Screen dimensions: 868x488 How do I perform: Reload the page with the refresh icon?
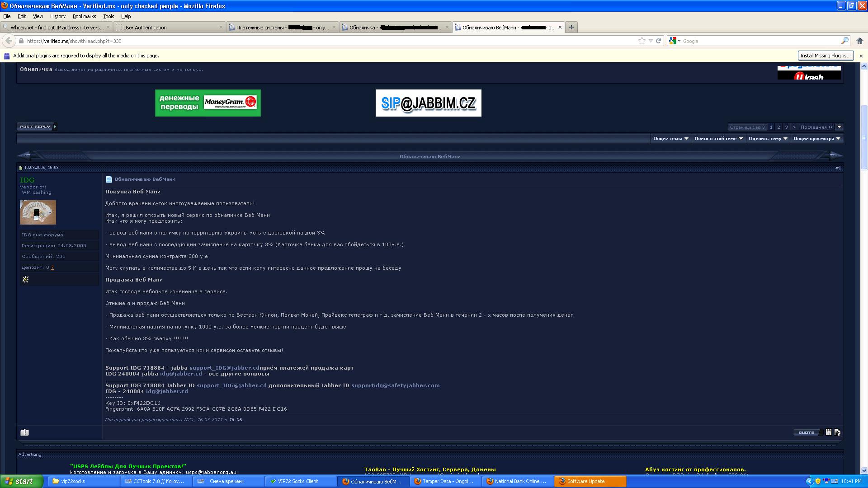(x=659, y=41)
